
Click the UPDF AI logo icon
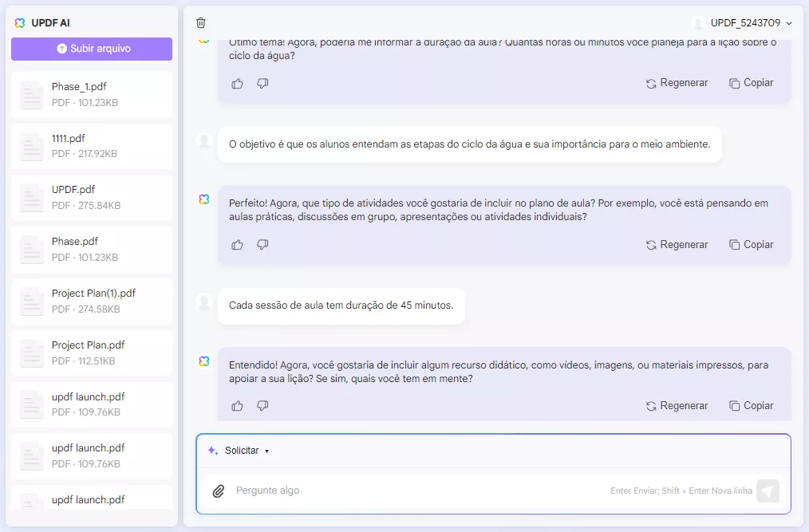(19, 23)
